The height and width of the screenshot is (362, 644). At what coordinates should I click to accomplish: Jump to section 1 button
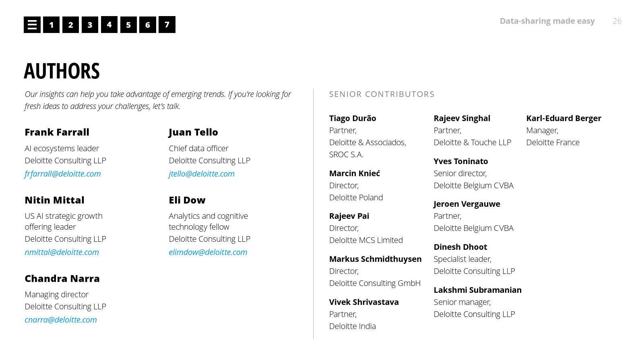(51, 25)
